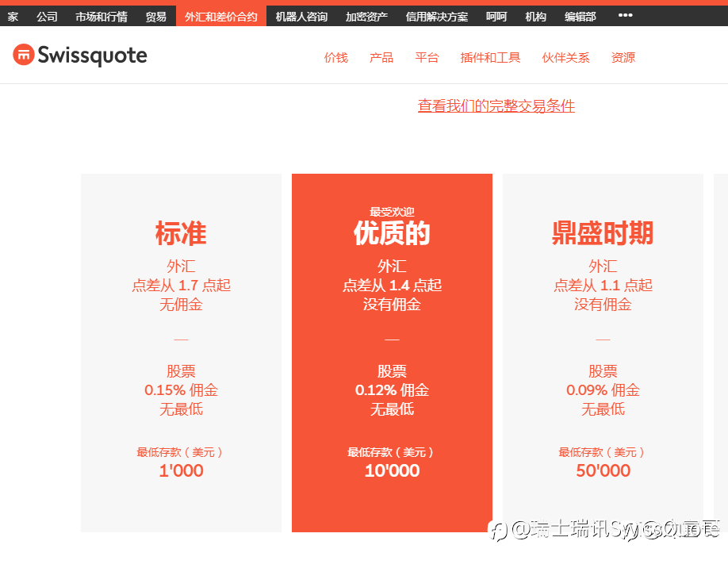Click the 最受欢迎 label

pos(392,212)
